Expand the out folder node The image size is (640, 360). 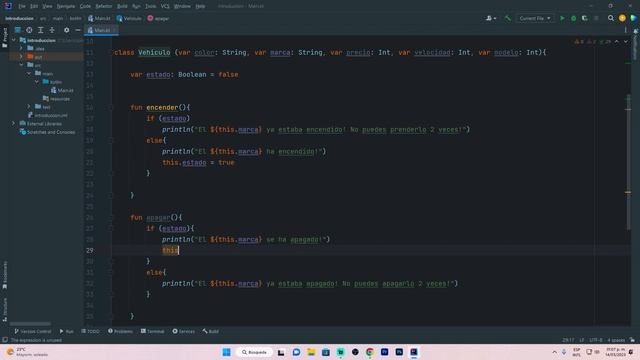[21, 56]
